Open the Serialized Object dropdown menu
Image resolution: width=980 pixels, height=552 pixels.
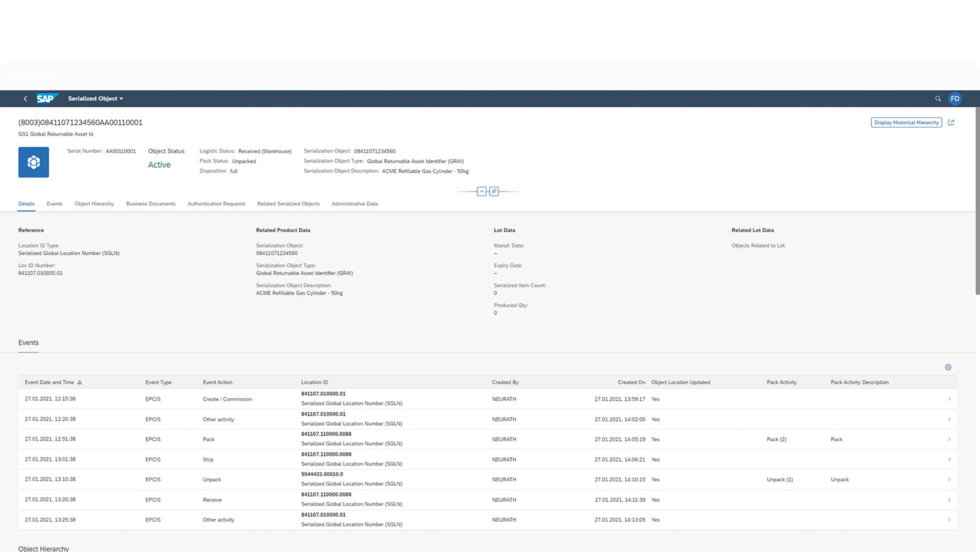pyautogui.click(x=95, y=99)
